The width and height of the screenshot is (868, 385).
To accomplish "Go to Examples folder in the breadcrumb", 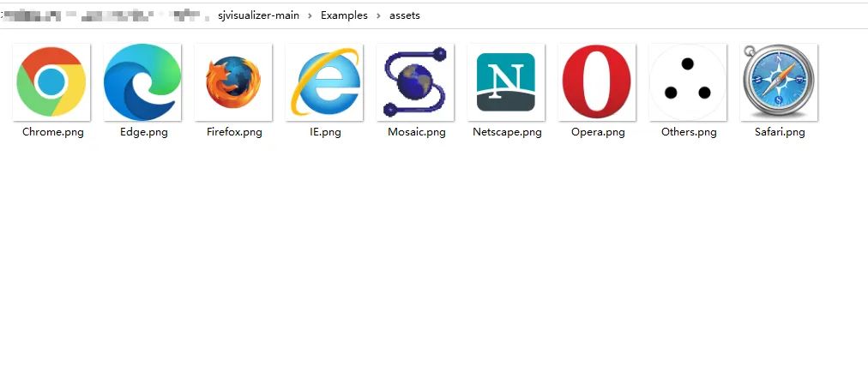I will [344, 15].
